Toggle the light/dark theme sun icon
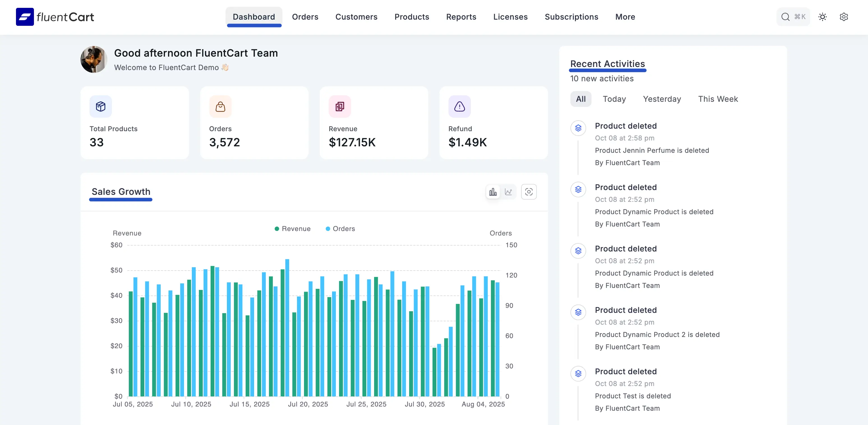868x425 pixels. pyautogui.click(x=822, y=17)
